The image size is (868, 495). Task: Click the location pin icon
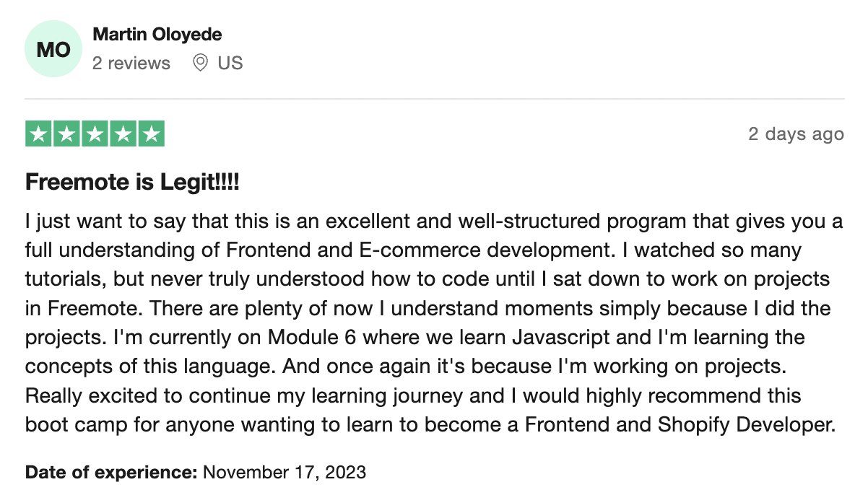coord(201,63)
